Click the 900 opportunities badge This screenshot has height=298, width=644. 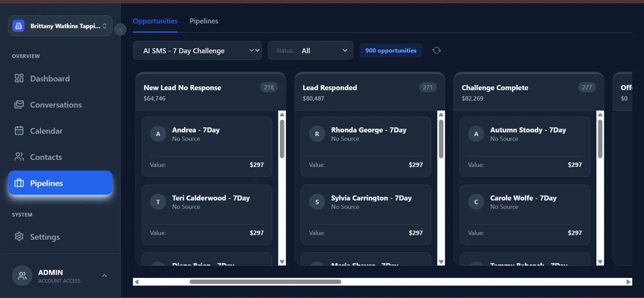click(x=391, y=50)
